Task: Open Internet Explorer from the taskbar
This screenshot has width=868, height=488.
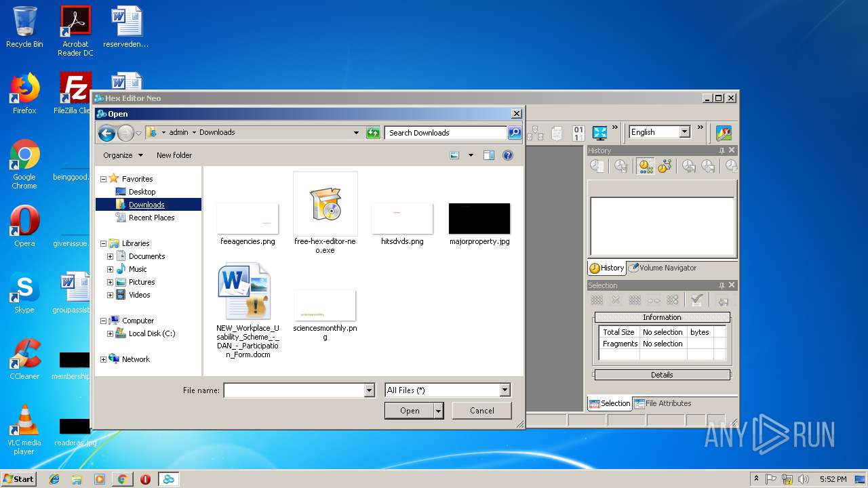Action: coord(54,479)
